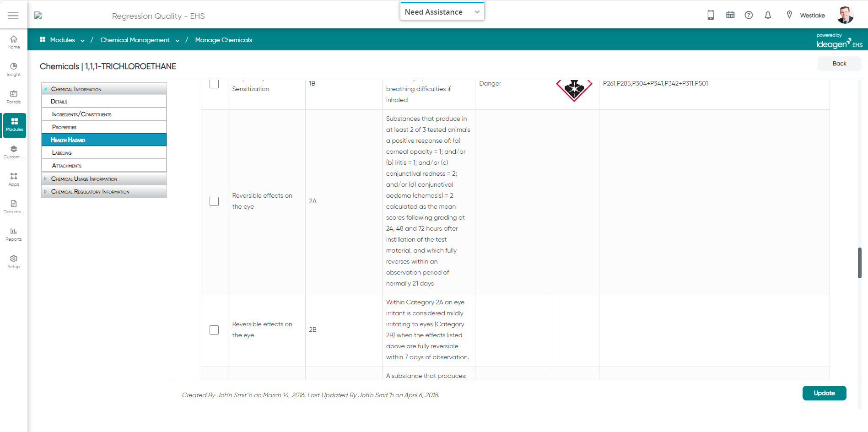Screen dimensions: 868x432
Task: Expand the Modules breadcrumb dropdown arrow
Action: [82, 40]
